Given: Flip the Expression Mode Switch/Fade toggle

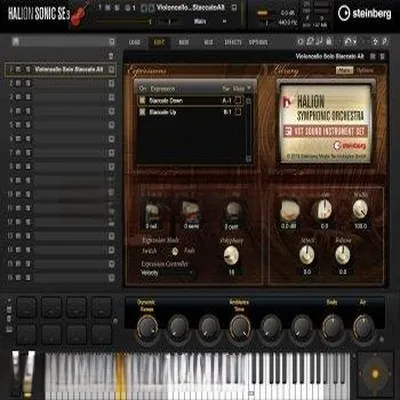Looking at the screenshot, I should pyautogui.click(x=174, y=251).
